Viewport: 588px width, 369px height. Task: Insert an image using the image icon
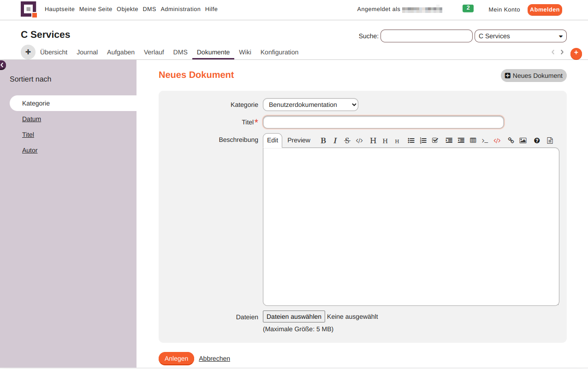(x=523, y=141)
